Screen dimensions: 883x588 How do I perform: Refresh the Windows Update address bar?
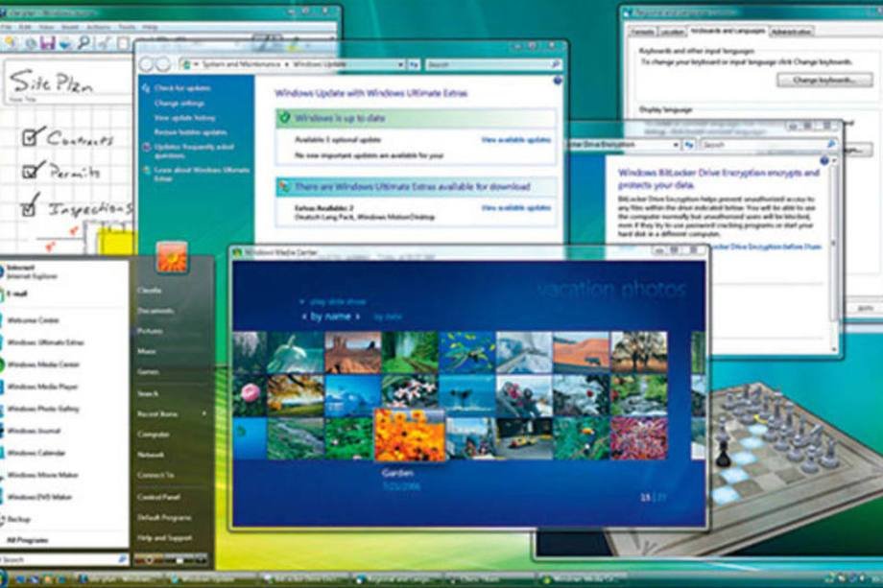(x=414, y=64)
